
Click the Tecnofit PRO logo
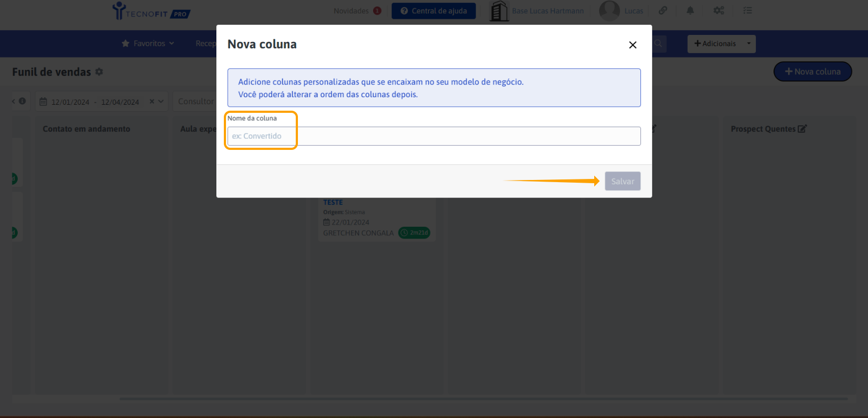151,11
